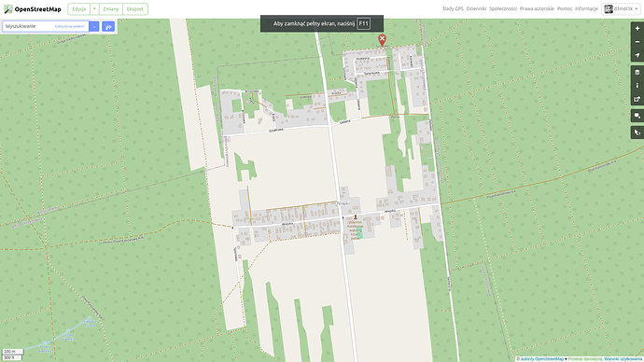Add a note to the map
This screenshot has height=362, width=644.
637,116
